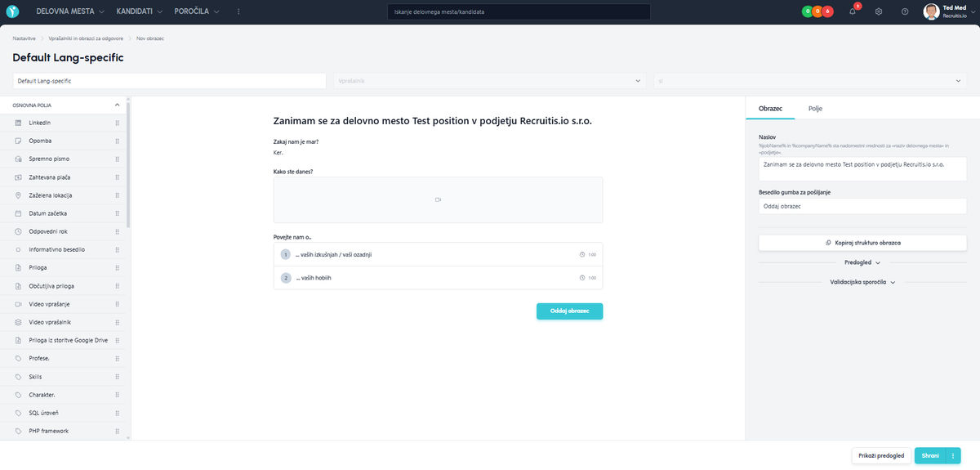Viewport: 980px width, 470px height.
Task: Go to Nastavitve breadcrumb
Action: tap(24, 38)
